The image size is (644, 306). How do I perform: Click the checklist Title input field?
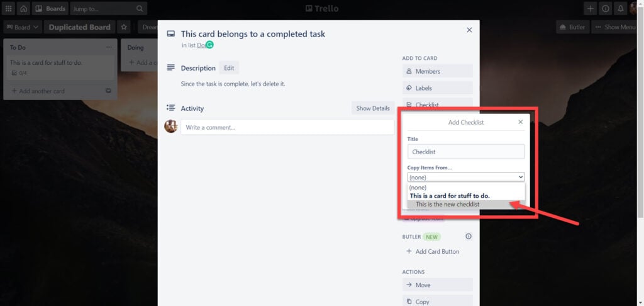tap(466, 151)
